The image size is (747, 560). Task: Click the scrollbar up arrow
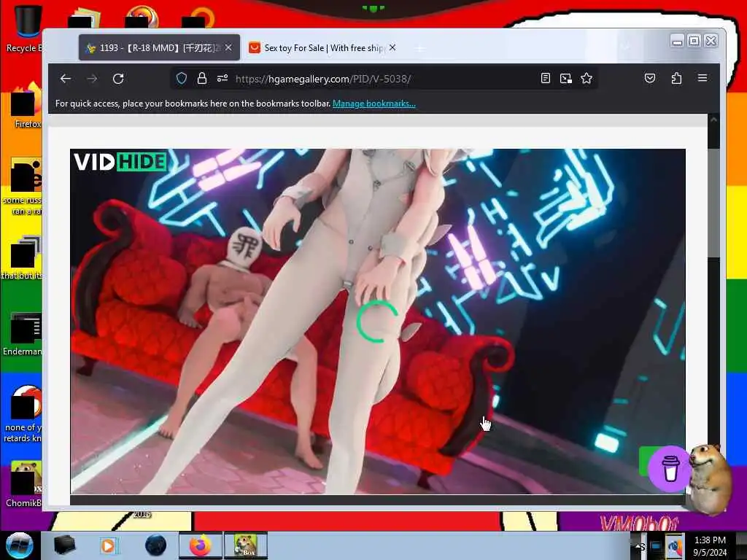(713, 120)
